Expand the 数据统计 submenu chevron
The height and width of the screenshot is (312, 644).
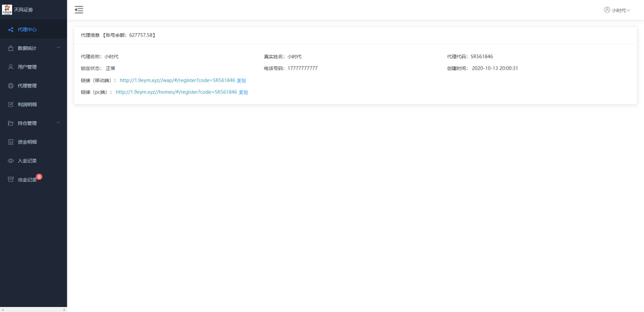(58, 48)
